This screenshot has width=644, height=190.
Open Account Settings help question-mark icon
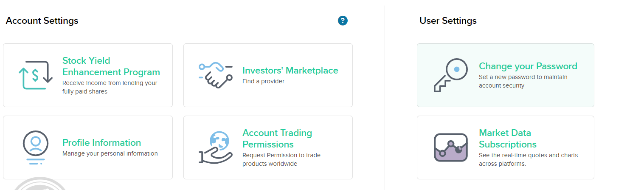[x=343, y=20]
